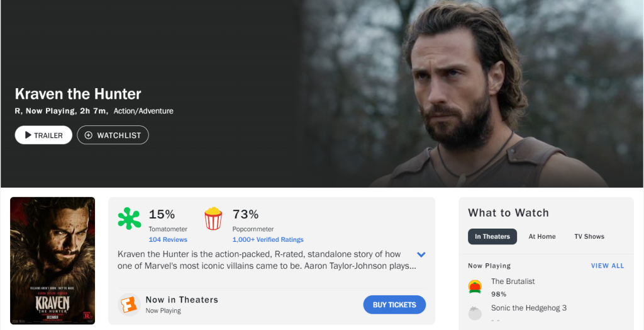Switch to TV Shows tab

[589, 237]
